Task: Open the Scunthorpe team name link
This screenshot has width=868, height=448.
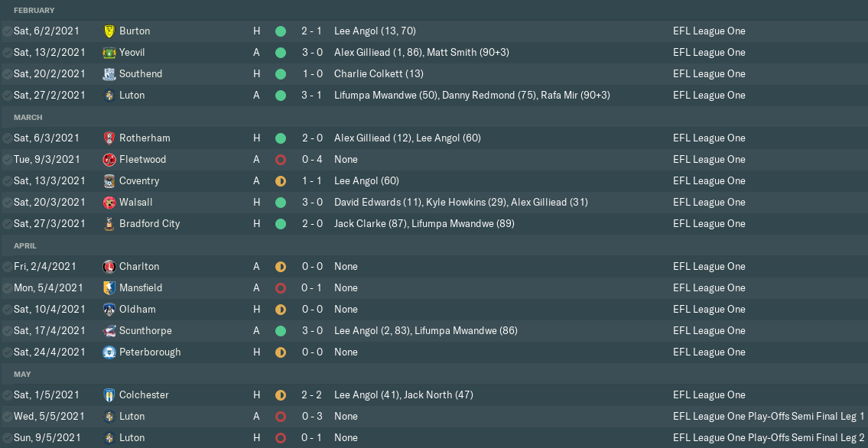Action: [145, 331]
